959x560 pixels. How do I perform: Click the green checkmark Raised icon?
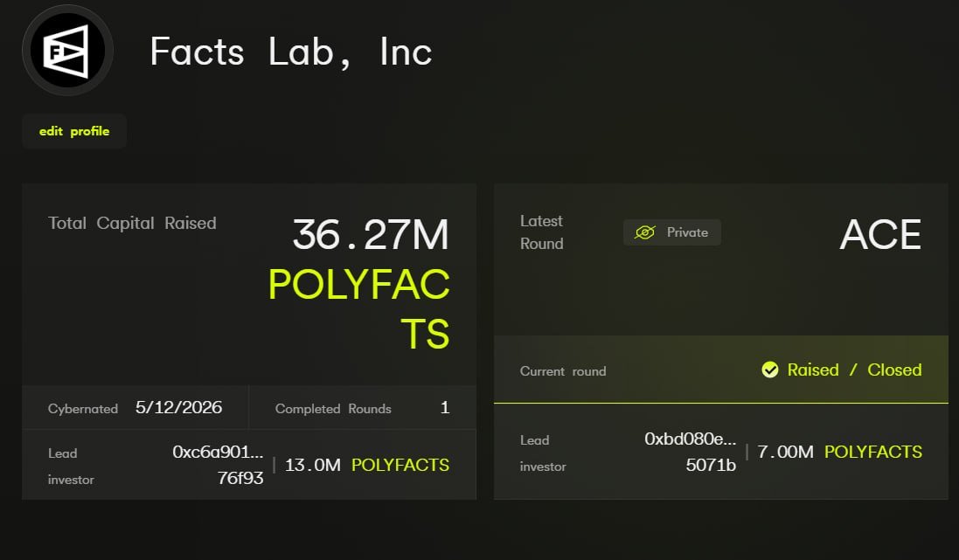tap(770, 370)
